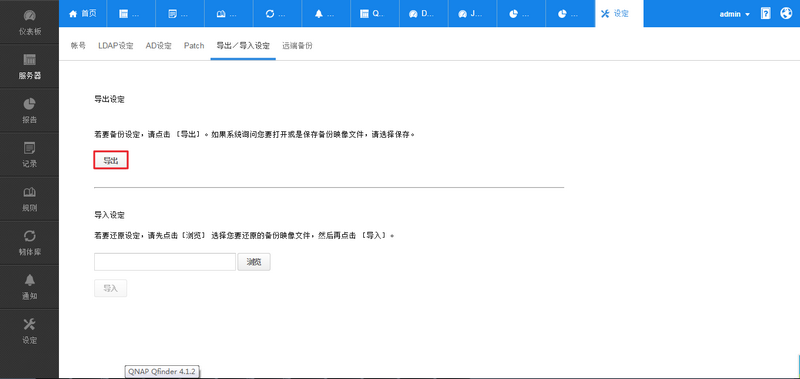Go to 记录 logs in the sidebar

(30, 155)
